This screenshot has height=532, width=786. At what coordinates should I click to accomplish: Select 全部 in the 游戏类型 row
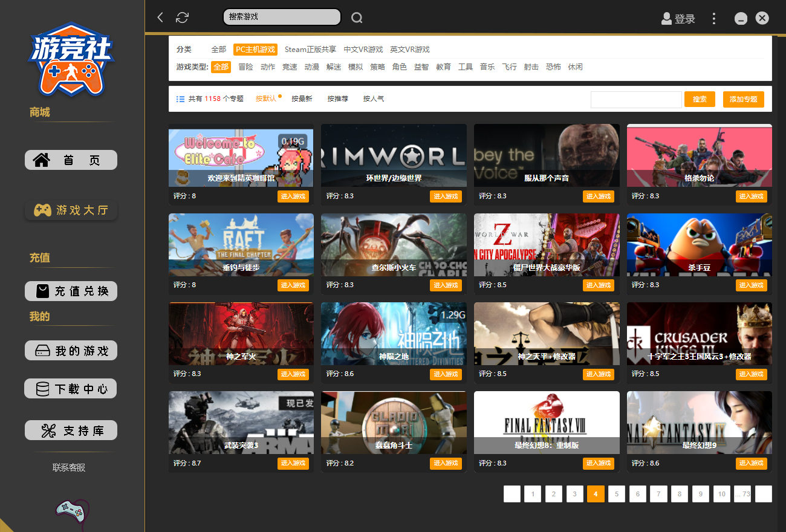pyautogui.click(x=221, y=67)
